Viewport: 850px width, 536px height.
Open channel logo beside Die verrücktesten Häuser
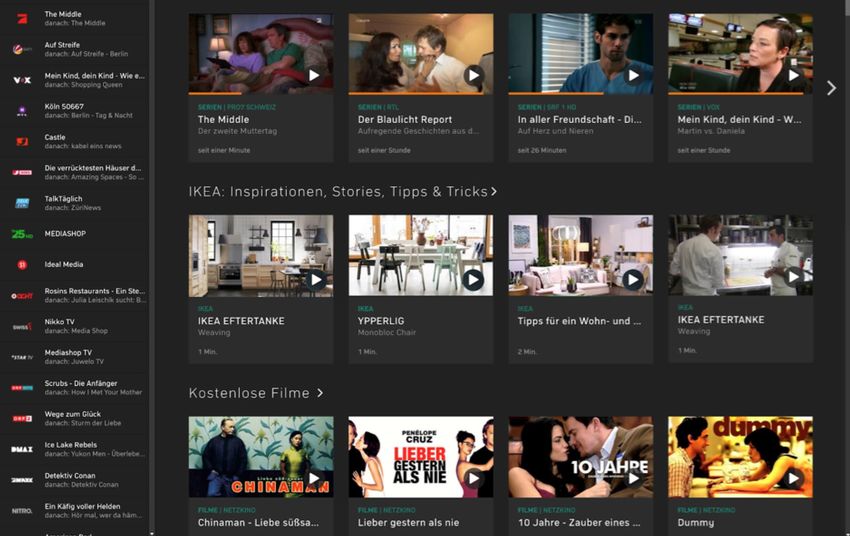[22, 172]
